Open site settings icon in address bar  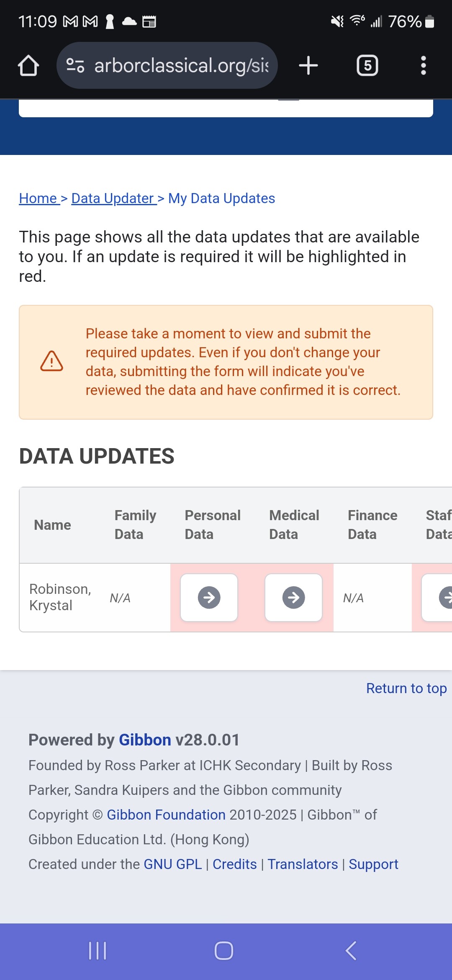75,65
